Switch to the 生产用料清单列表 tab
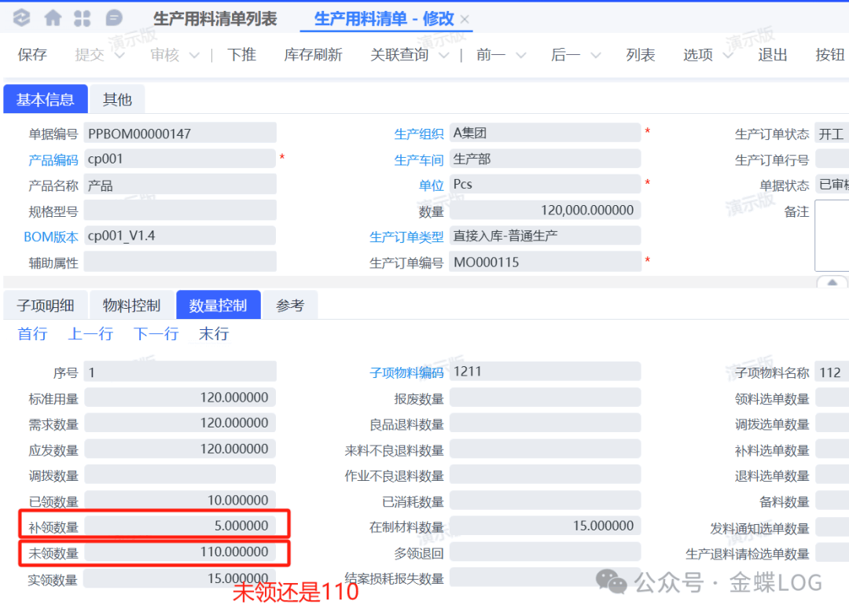Viewport: 849px width, 616px height. [215, 19]
